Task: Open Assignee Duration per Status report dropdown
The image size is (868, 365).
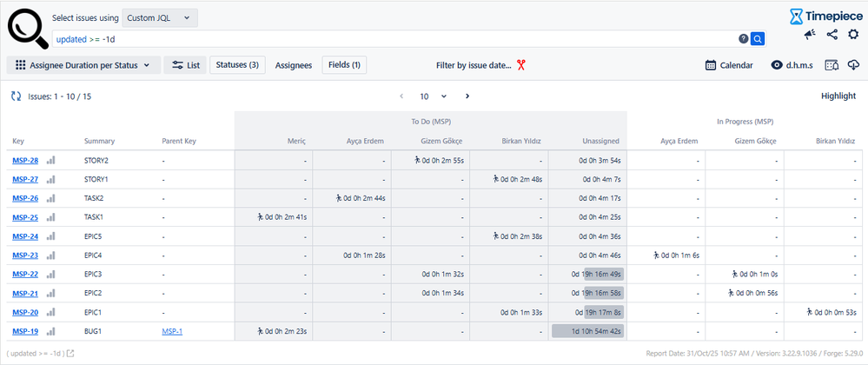Action: [83, 65]
